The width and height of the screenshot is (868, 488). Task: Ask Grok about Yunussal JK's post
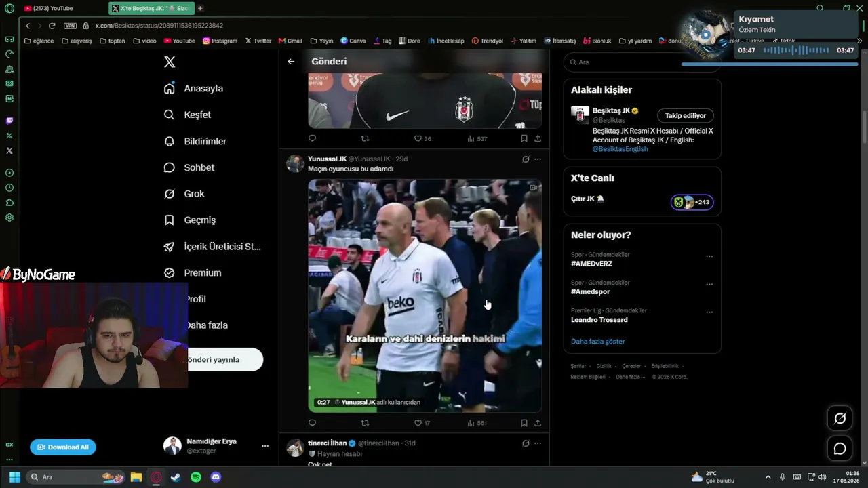(x=526, y=159)
